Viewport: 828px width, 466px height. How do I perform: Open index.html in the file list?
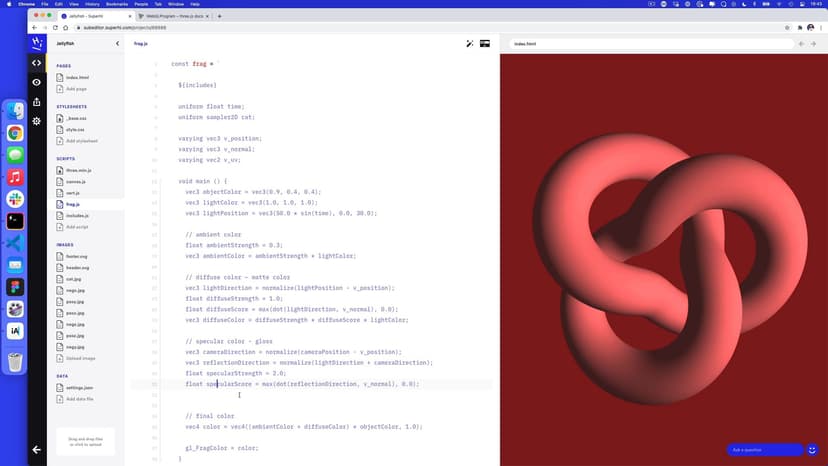77,77
